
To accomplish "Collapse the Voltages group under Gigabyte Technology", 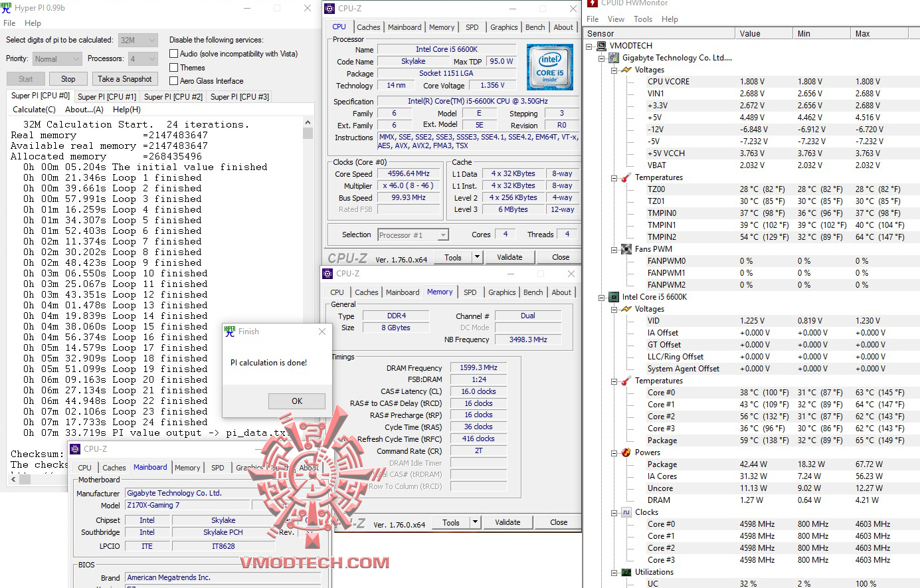I will coord(614,70).
